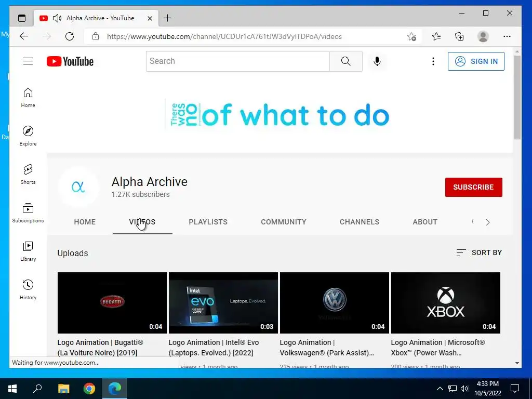The height and width of the screenshot is (399, 532).
Task: Show more channel tabs with chevron
Action: coord(487,222)
